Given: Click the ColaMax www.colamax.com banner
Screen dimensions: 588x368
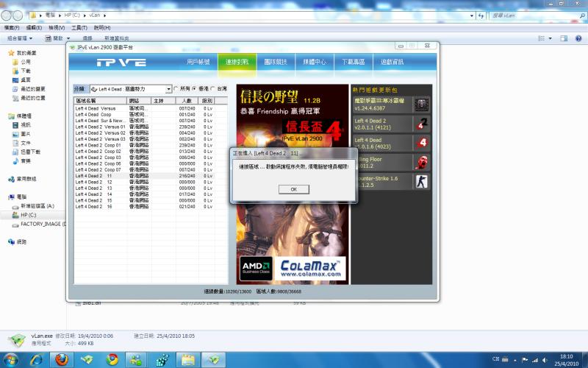Looking at the screenshot, I should 310,269.
